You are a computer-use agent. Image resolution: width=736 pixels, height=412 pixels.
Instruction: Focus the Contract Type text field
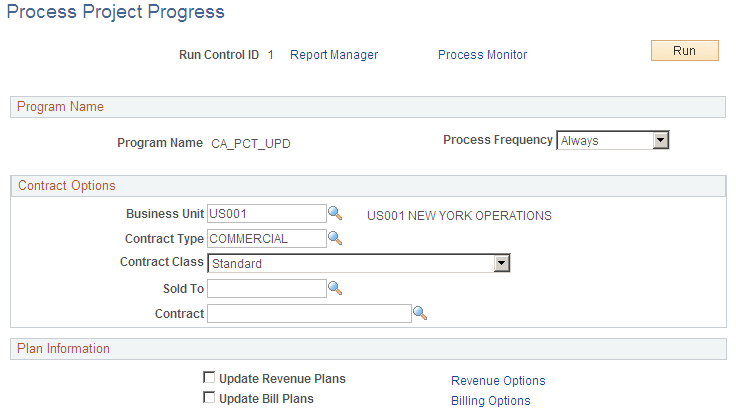point(266,238)
